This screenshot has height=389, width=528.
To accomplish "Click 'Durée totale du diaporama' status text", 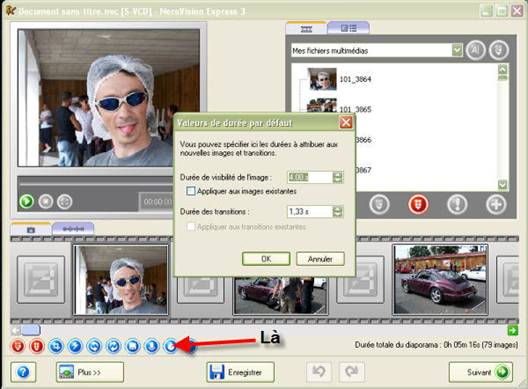I will [x=436, y=345].
